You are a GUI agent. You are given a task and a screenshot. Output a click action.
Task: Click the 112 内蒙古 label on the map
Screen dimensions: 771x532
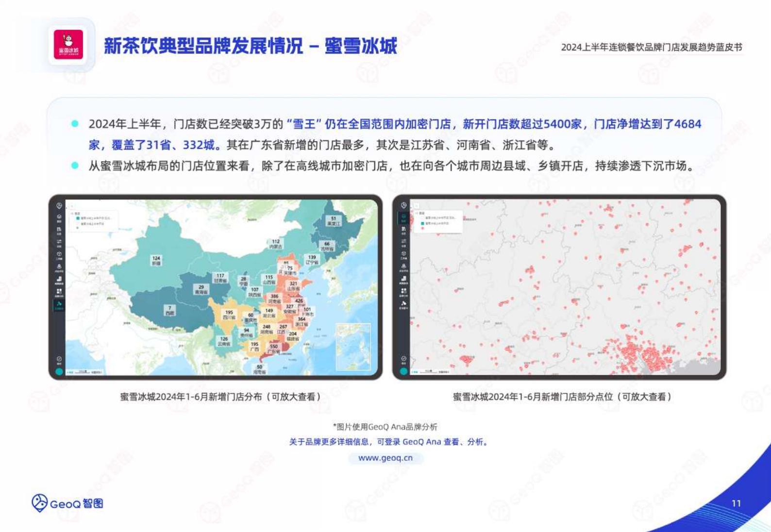(x=276, y=244)
